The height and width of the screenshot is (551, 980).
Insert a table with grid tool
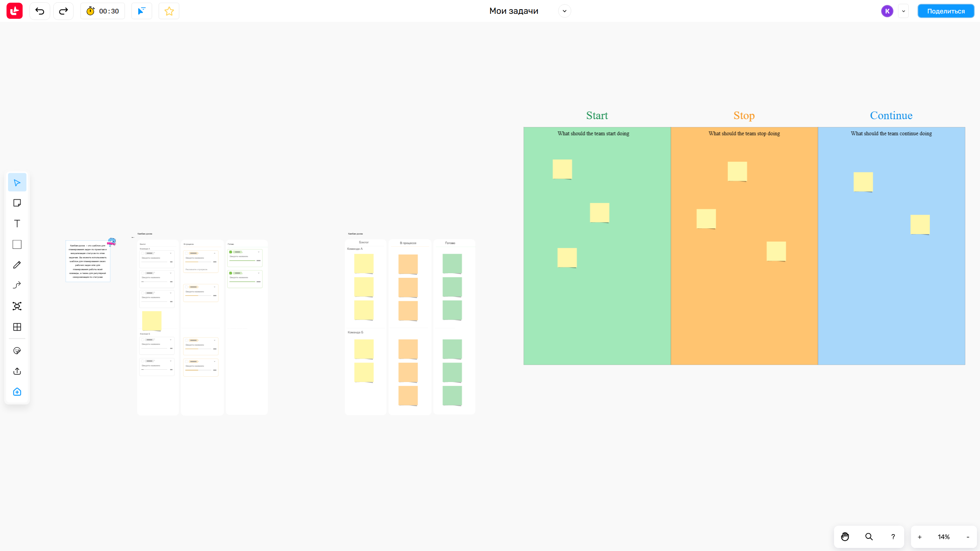[17, 327]
